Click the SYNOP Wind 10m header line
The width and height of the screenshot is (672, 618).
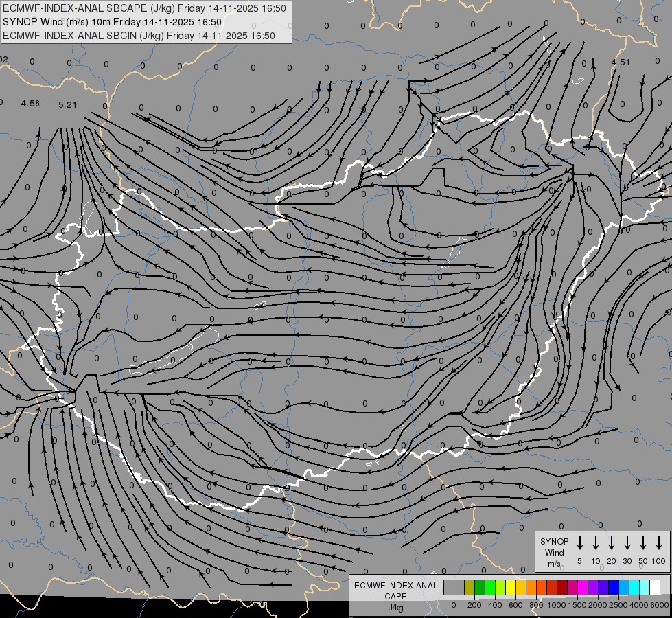click(112, 22)
